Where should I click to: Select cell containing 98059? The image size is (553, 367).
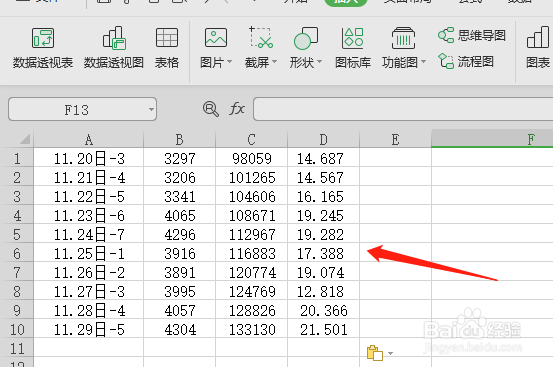(251, 159)
